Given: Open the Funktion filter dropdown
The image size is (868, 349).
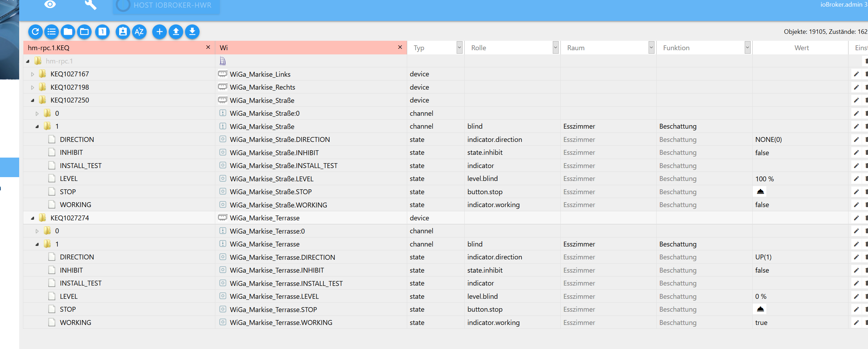Looking at the screenshot, I should tap(747, 48).
